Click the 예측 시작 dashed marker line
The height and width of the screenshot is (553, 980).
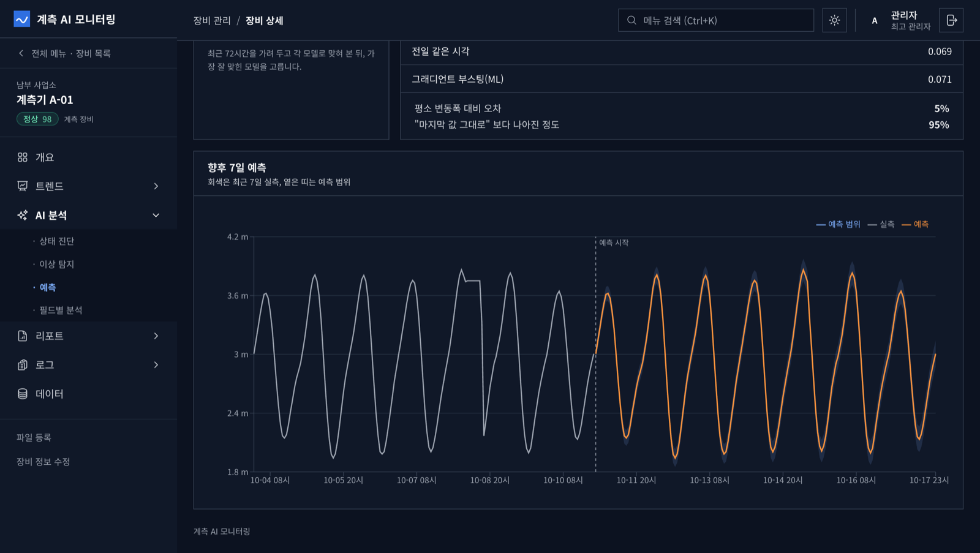[x=595, y=354]
